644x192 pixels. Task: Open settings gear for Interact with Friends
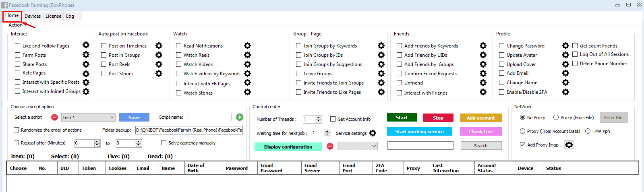[483, 92]
